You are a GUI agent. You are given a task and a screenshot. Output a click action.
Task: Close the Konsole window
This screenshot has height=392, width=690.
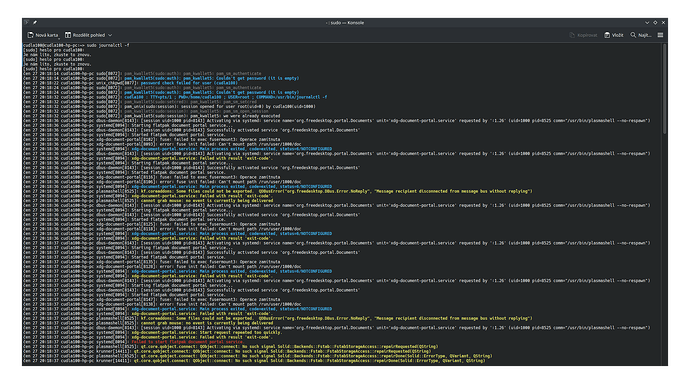[663, 22]
